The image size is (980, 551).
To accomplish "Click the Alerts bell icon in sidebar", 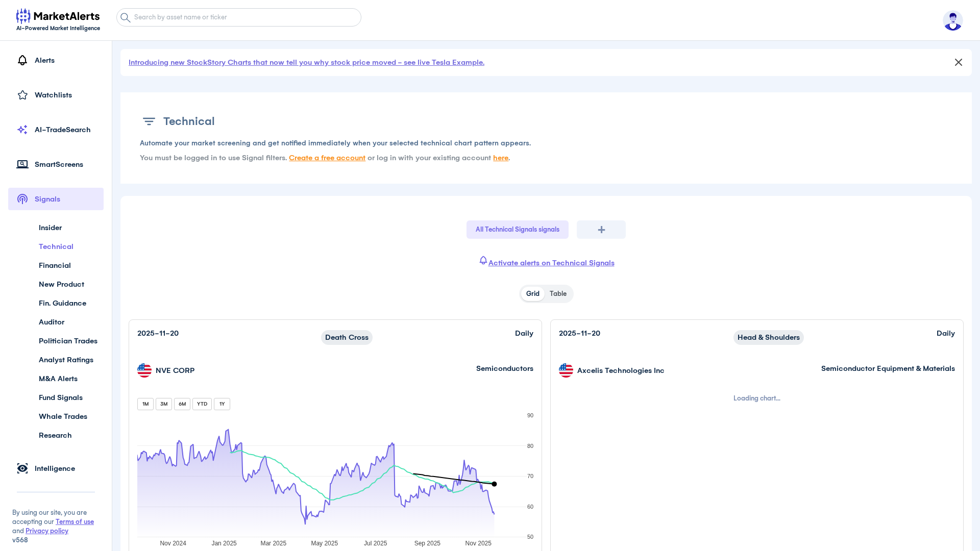I will click(22, 60).
